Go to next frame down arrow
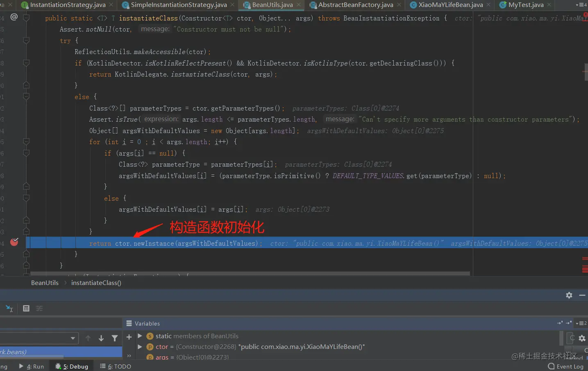 [x=101, y=338]
